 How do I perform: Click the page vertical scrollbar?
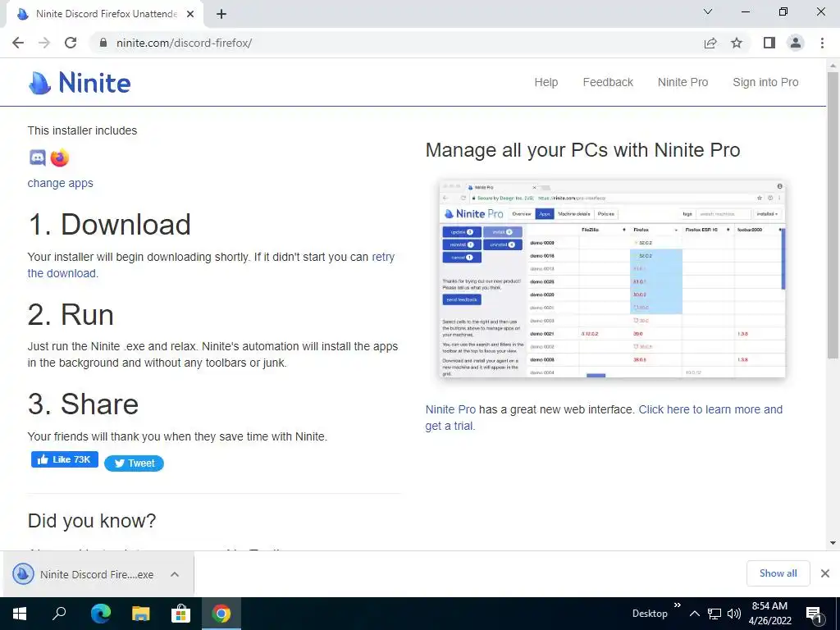tap(833, 214)
